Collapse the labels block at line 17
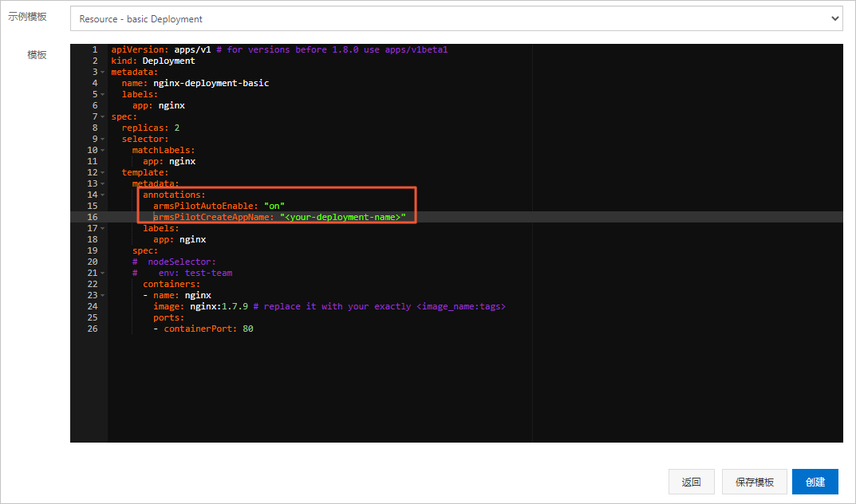Image resolution: width=856 pixels, height=504 pixels. tap(103, 228)
